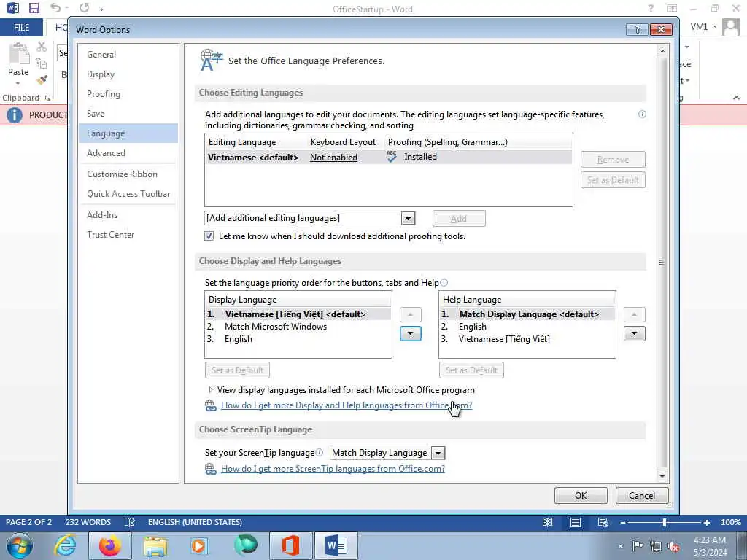Screen dimensions: 747x560
Task: Select the Save options category
Action: tap(128, 113)
